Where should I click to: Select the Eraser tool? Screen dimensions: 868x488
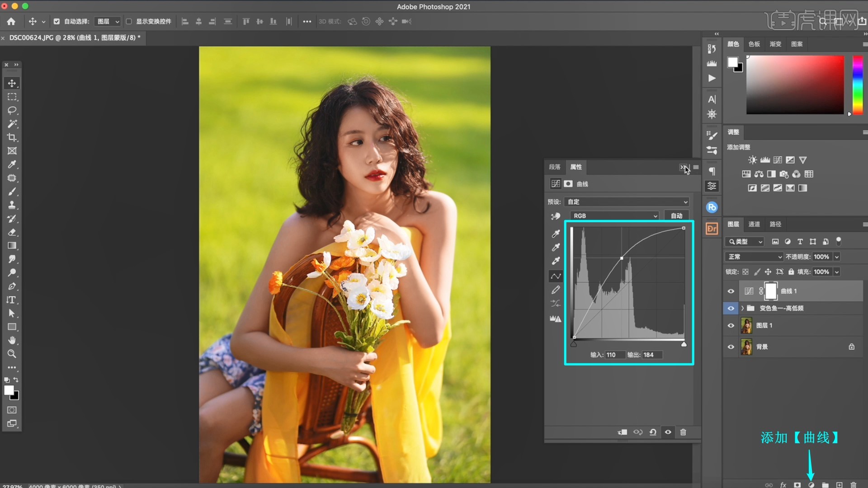tap(12, 232)
